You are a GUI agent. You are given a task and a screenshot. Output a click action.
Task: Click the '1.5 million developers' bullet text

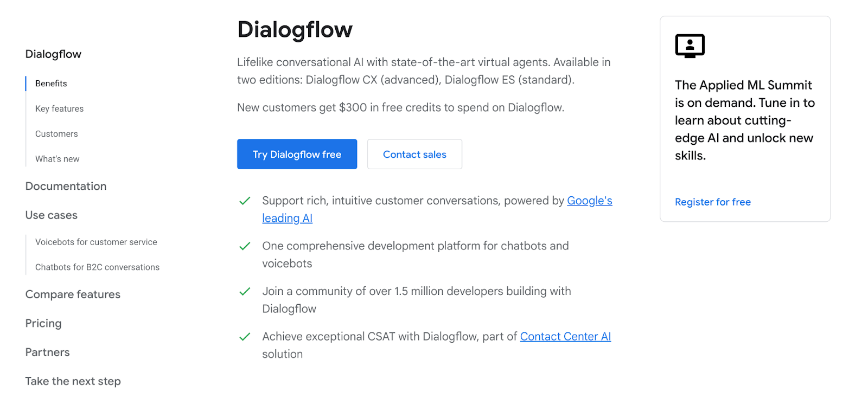[x=417, y=300]
